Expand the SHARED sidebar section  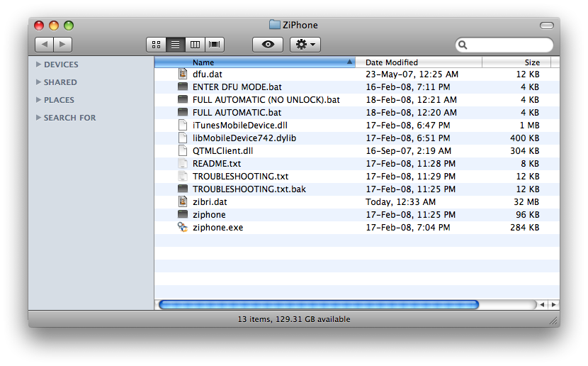coord(38,82)
